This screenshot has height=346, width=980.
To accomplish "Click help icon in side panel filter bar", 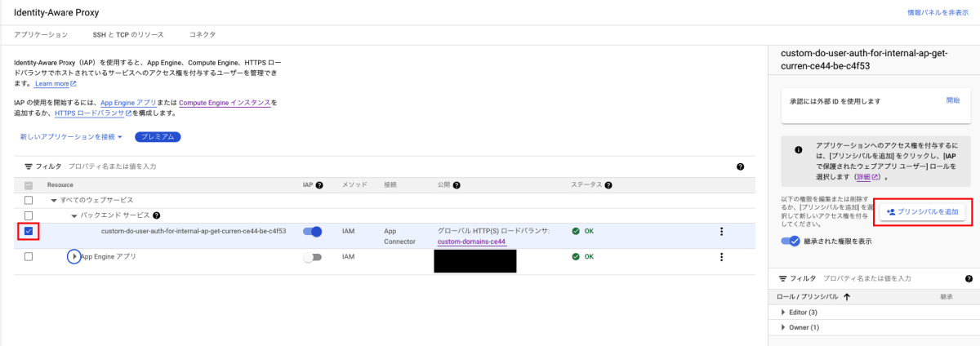I will tap(969, 279).
